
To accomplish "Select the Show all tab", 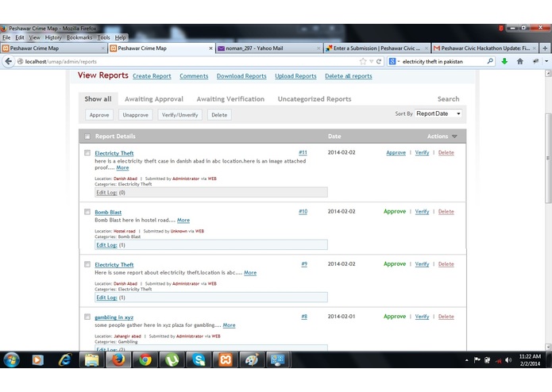I will point(98,99).
